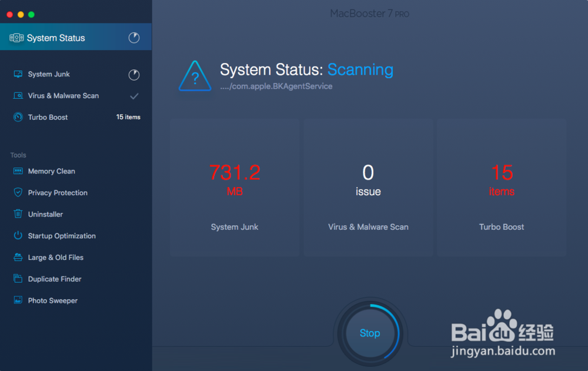Select the Duplicate Finder label
The width and height of the screenshot is (588, 371).
point(55,279)
